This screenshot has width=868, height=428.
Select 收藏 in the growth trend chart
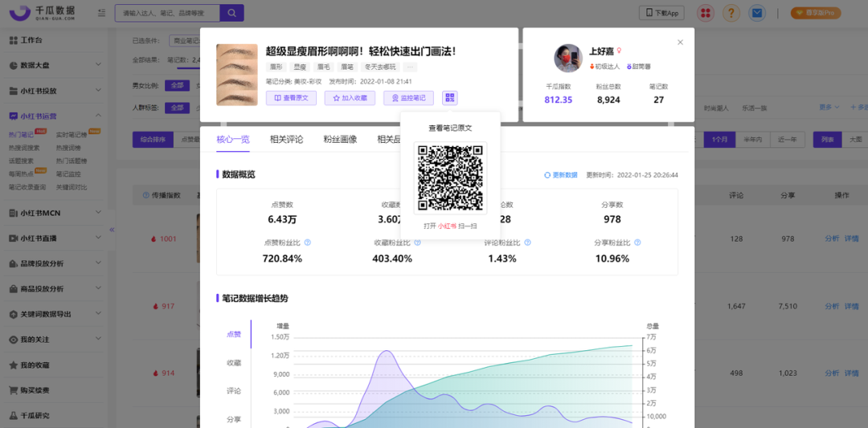pyautogui.click(x=233, y=363)
